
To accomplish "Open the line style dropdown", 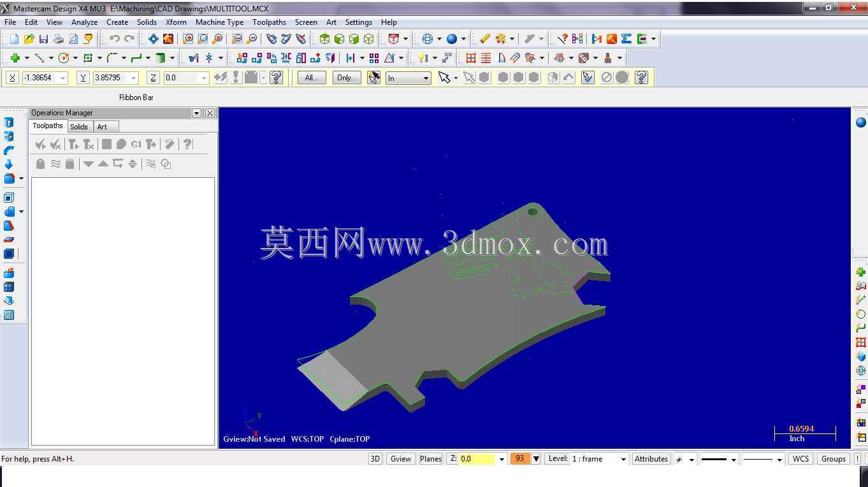I will click(x=779, y=459).
